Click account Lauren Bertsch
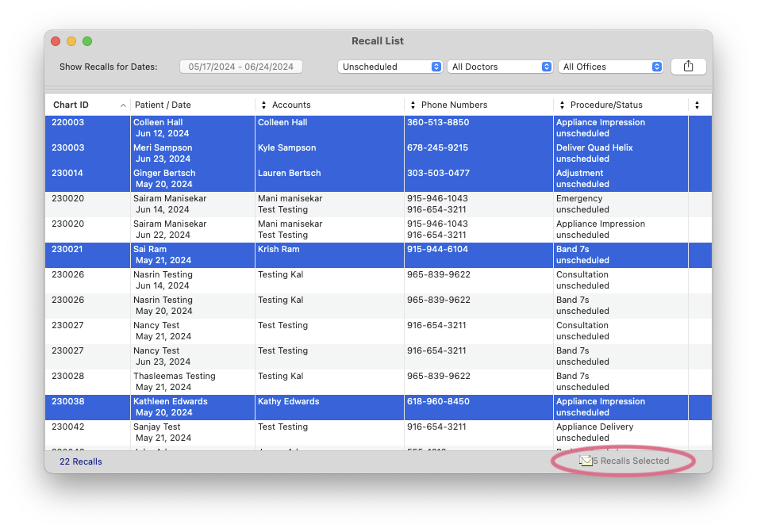757x532 pixels. 289,173
